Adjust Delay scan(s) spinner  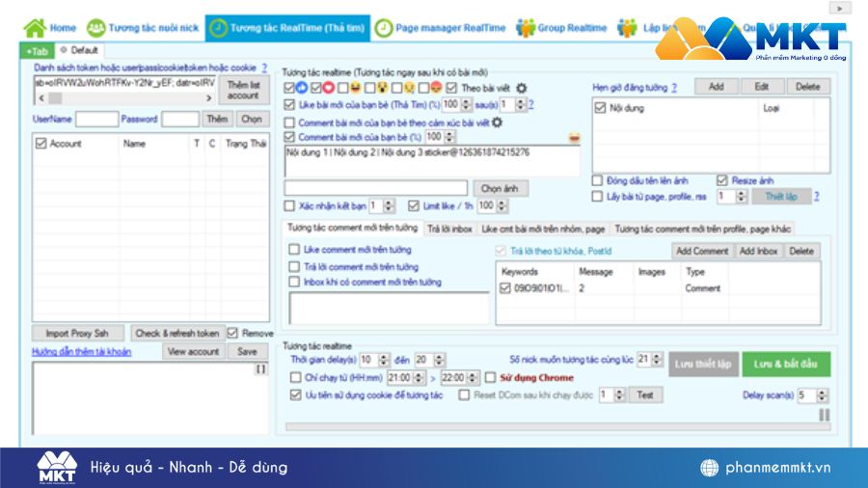(822, 395)
